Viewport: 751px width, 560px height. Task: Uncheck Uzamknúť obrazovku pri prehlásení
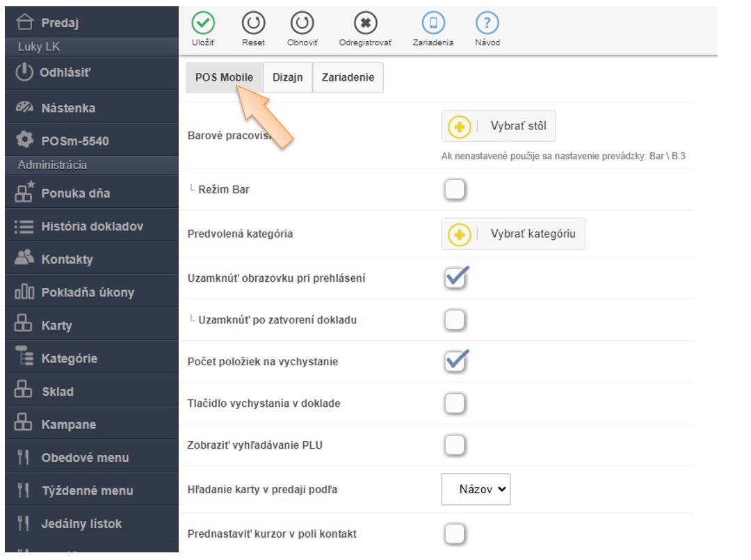tap(455, 278)
